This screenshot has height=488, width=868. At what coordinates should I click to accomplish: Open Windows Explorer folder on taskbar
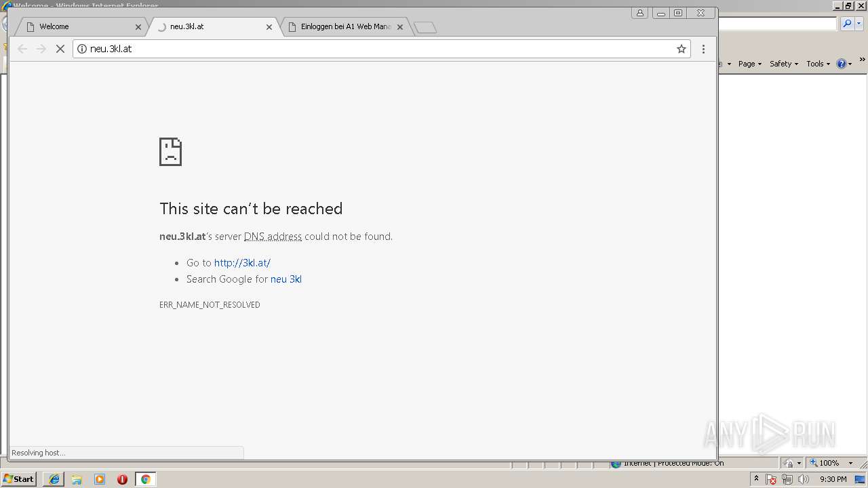(x=77, y=479)
